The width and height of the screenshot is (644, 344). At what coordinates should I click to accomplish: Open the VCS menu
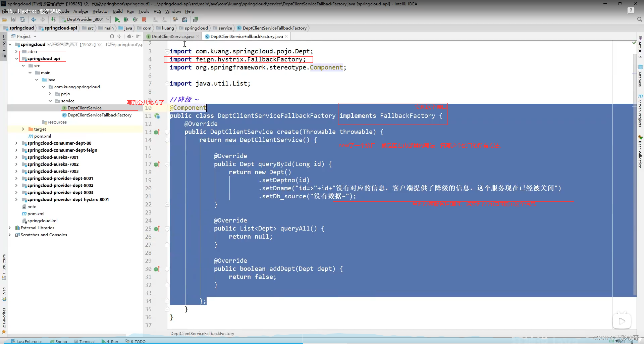[x=157, y=11]
